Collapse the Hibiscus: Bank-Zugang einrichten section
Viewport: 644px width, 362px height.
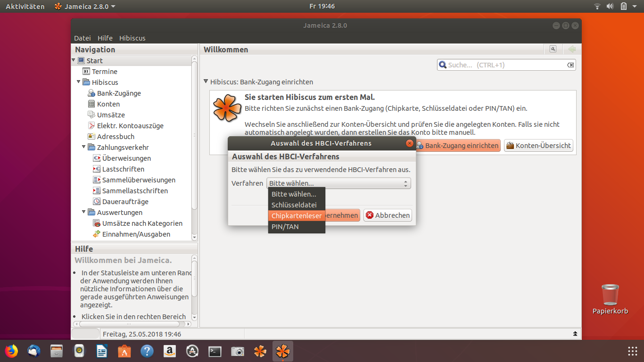click(206, 82)
